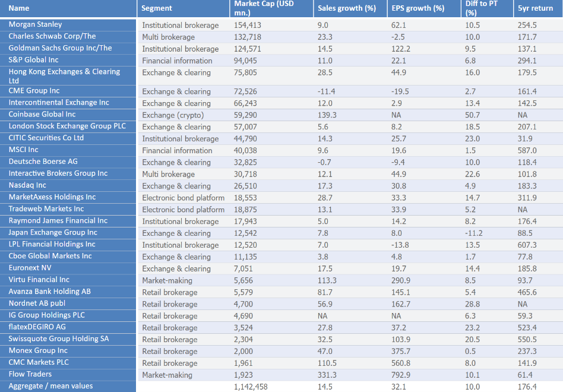Select Hong Kong Exchanges & Clearing Ltd name

(x=64, y=76)
